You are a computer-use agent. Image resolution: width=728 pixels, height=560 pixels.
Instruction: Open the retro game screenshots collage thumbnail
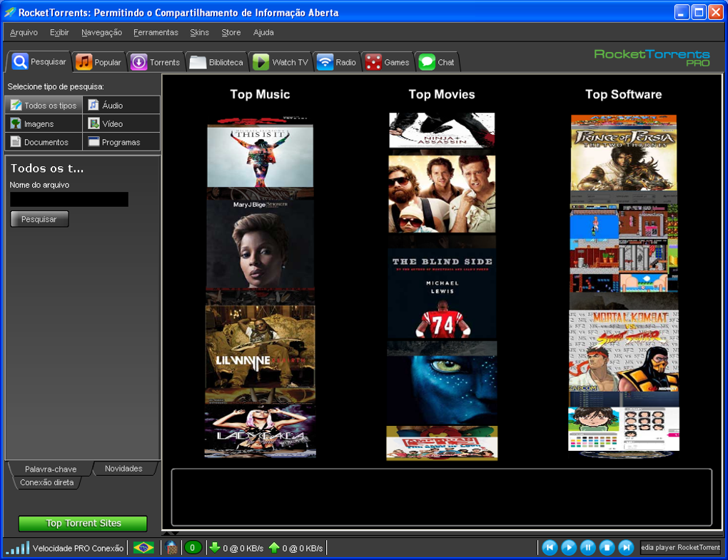(624, 248)
